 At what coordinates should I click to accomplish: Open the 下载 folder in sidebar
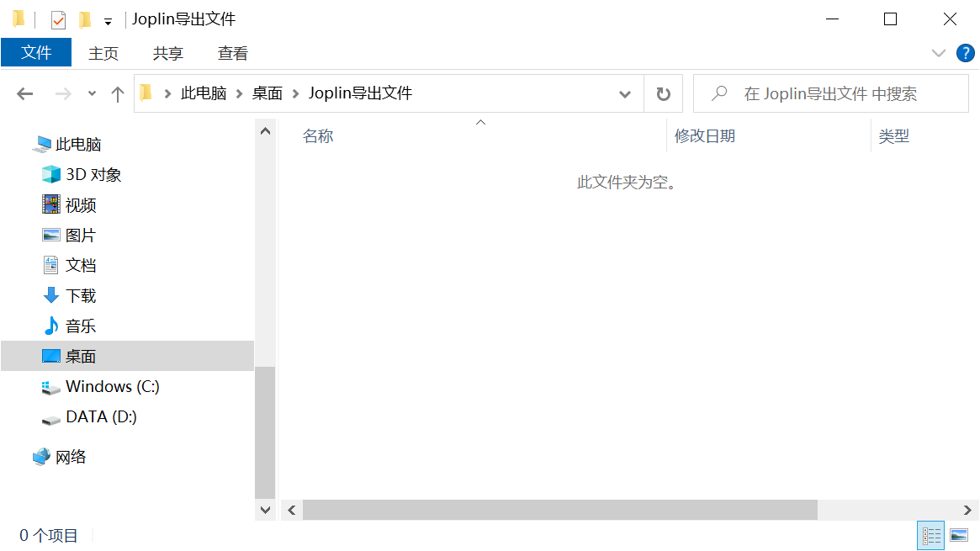(x=81, y=296)
